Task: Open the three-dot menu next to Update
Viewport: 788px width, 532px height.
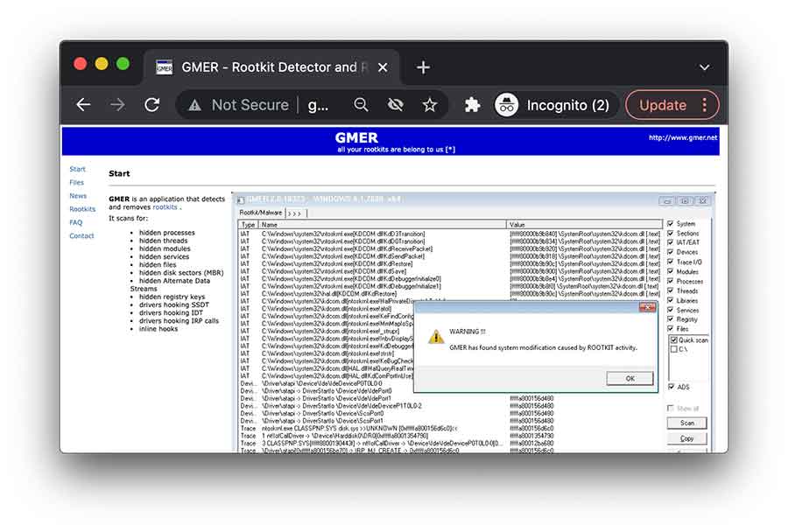Action: (705, 105)
